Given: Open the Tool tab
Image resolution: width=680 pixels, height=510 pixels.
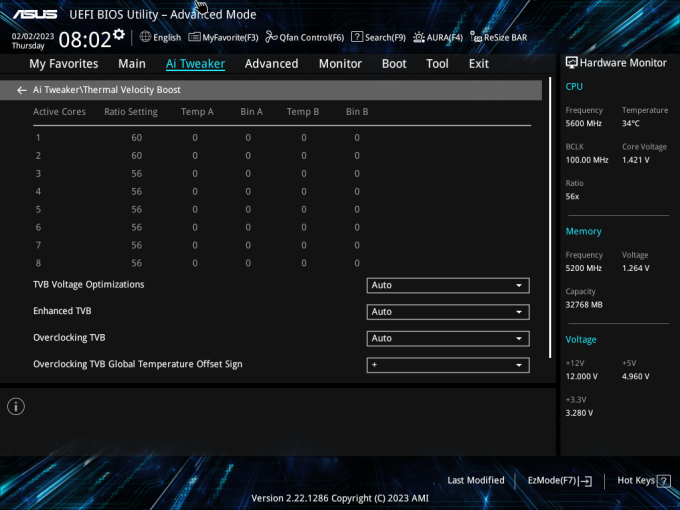Looking at the screenshot, I should 437,64.
